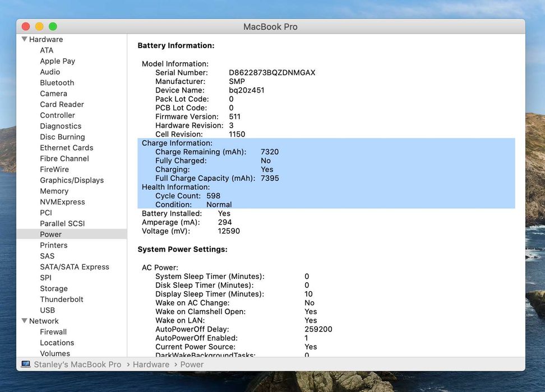Image resolution: width=545 pixels, height=392 pixels.
Task: Click Stanley's MacBook Pro in path bar
Action: 77,364
